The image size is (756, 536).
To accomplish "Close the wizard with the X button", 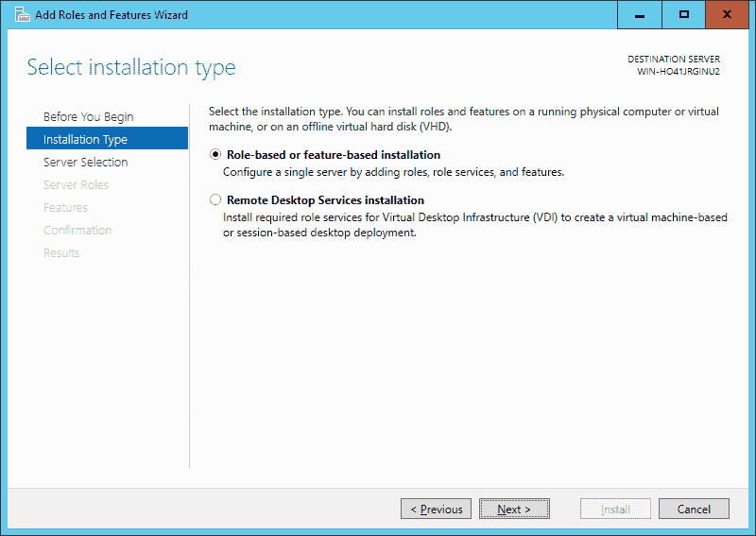I will 727,14.
